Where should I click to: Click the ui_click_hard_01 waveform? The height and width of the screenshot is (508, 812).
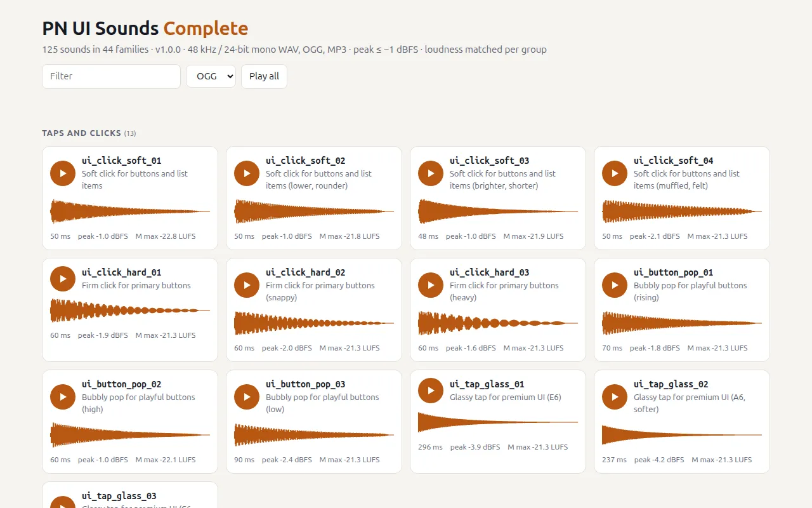tap(130, 311)
